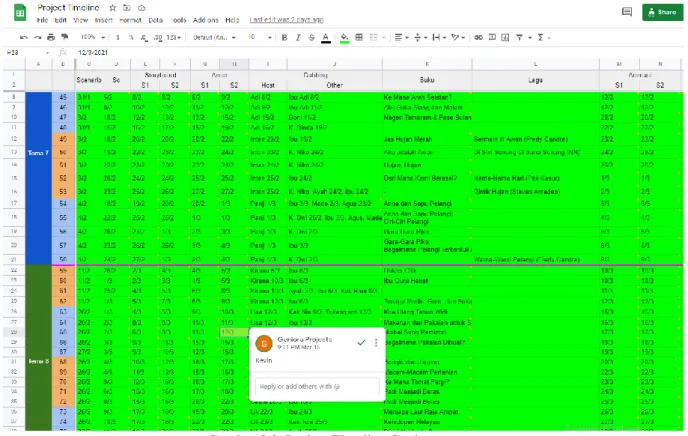688x436 pixels.
Task: Click the name box cell reference
Action: point(25,53)
